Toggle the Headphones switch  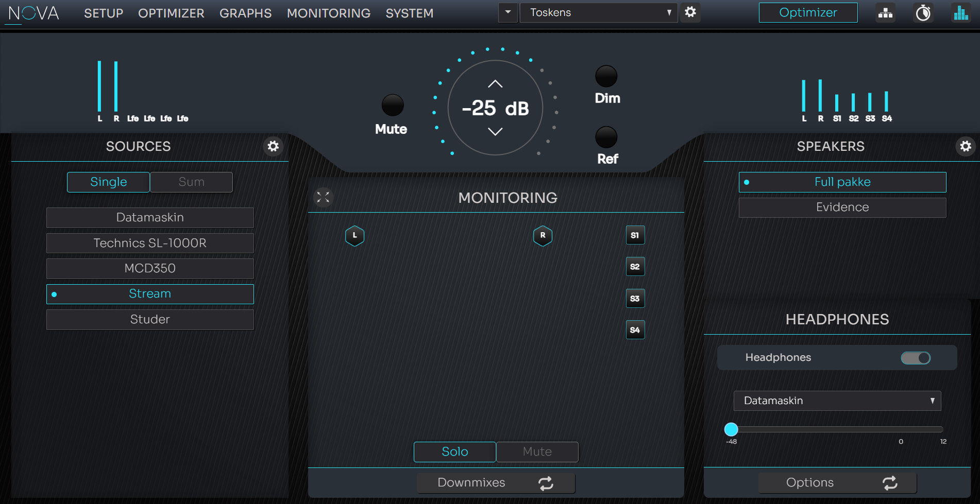tap(916, 358)
